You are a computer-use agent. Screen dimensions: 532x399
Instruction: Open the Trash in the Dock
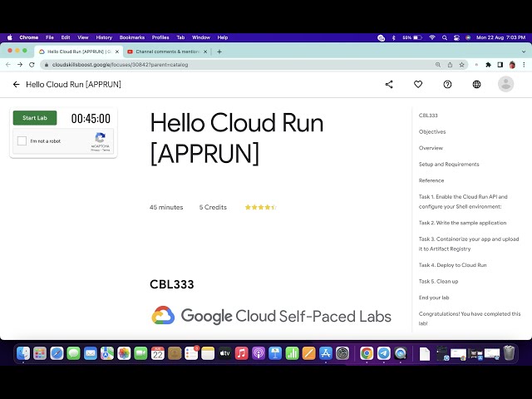[x=509, y=353]
